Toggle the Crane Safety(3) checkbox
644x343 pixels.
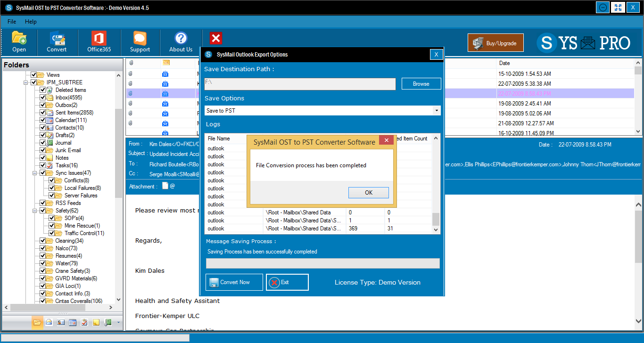point(43,271)
